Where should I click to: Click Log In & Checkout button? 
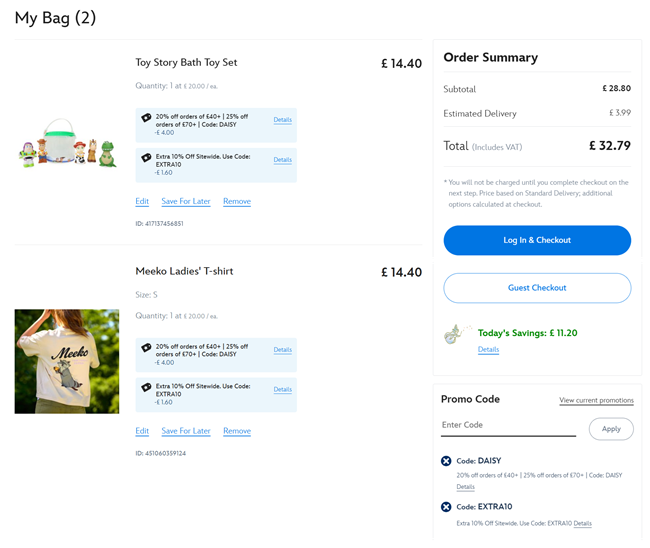pyautogui.click(x=537, y=240)
